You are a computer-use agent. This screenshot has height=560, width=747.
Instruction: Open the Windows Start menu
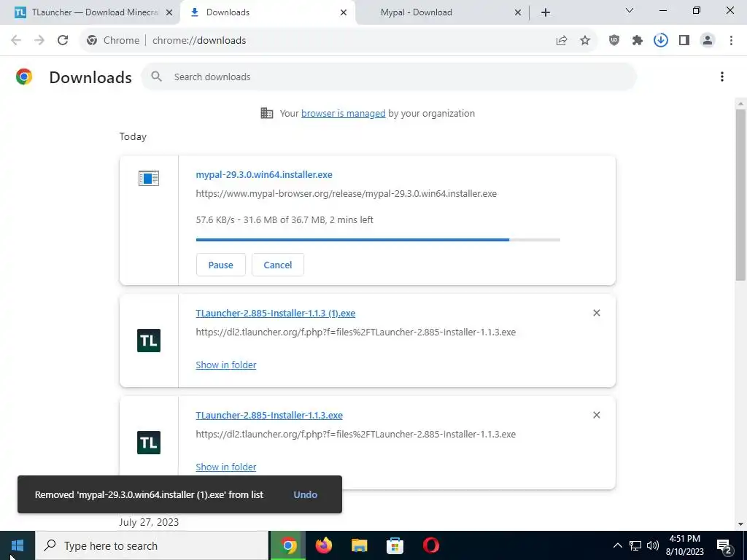click(x=18, y=545)
